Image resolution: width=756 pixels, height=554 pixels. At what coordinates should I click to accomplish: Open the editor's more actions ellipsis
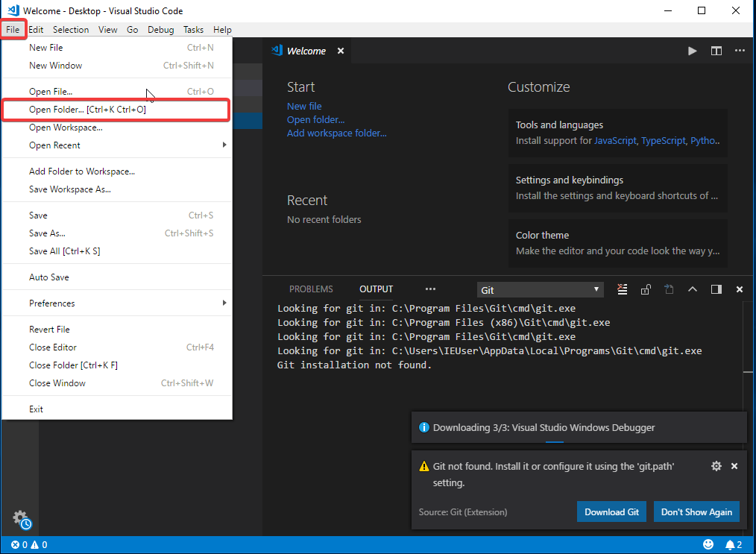pyautogui.click(x=740, y=51)
